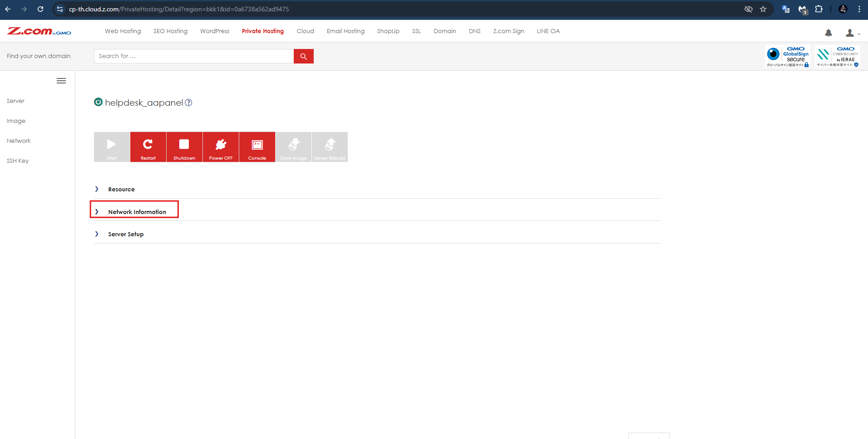The height and width of the screenshot is (439, 868).
Task: Open the server Console
Action: (257, 147)
